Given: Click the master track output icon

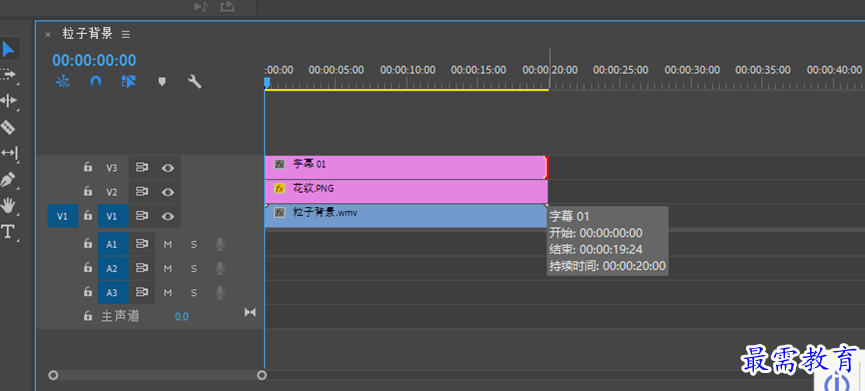Looking at the screenshot, I should coord(250,312).
